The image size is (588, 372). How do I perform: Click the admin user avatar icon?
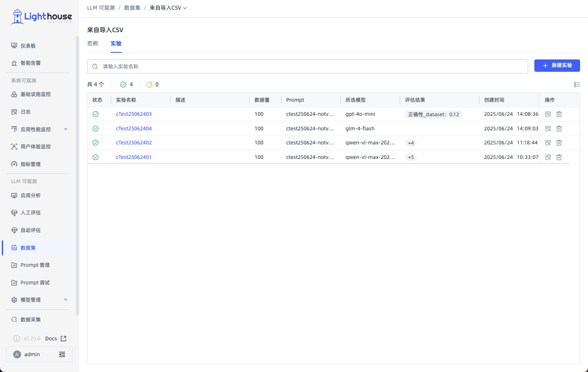(x=17, y=354)
